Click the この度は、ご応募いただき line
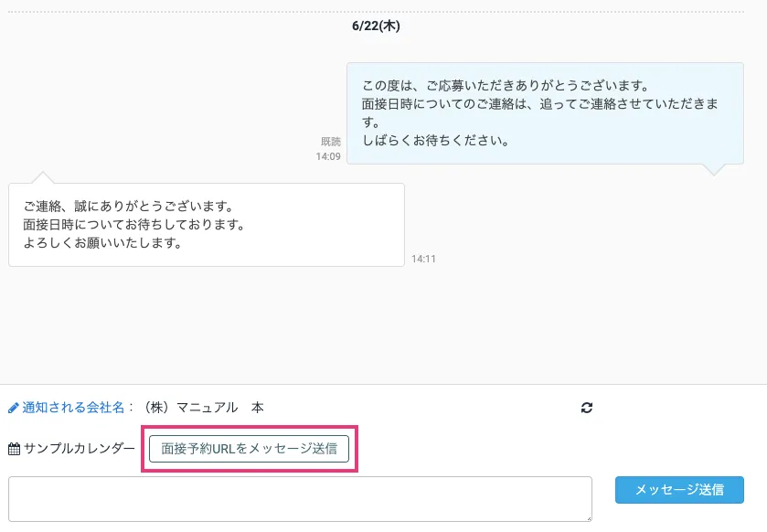 pyautogui.click(x=506, y=86)
